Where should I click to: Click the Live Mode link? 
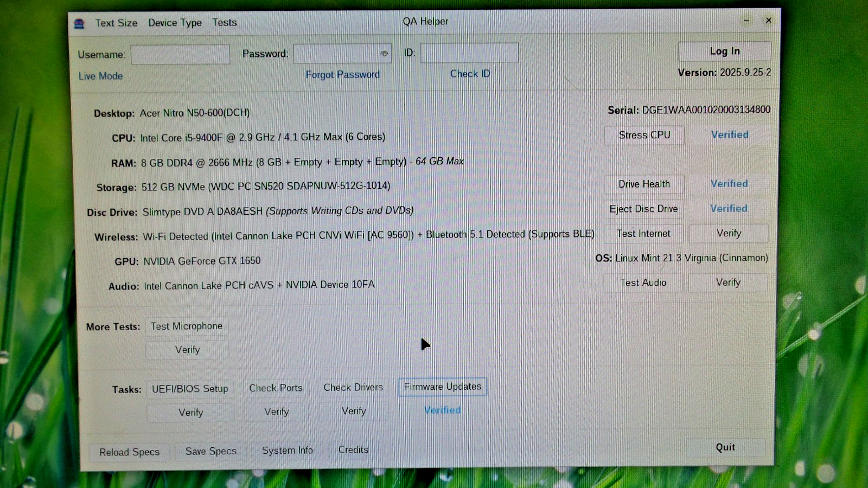100,76
